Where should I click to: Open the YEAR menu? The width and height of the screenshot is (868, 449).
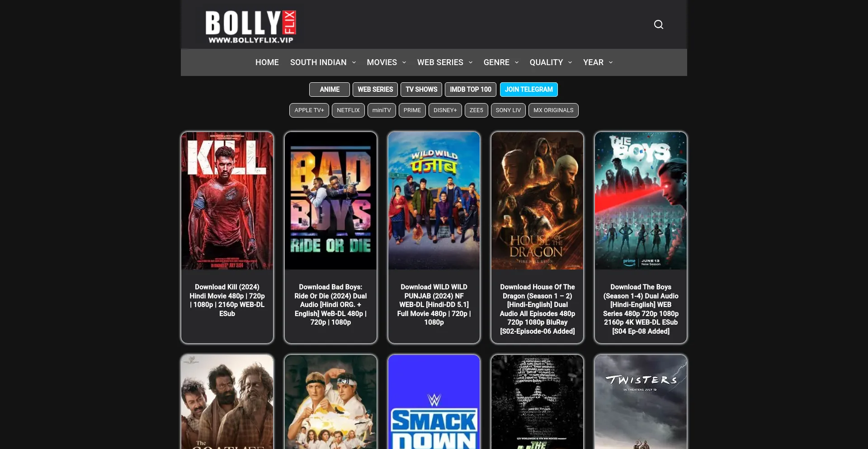pos(593,62)
